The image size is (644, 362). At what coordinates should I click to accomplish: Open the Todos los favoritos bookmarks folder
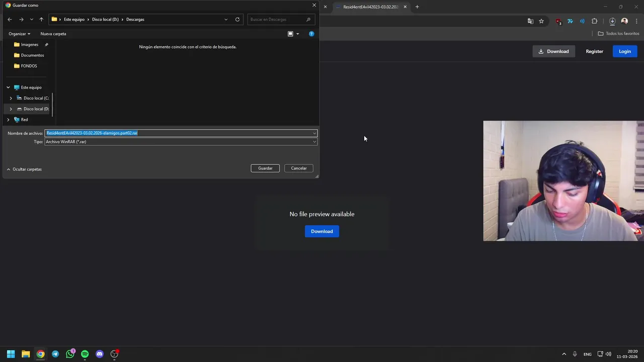618,34
